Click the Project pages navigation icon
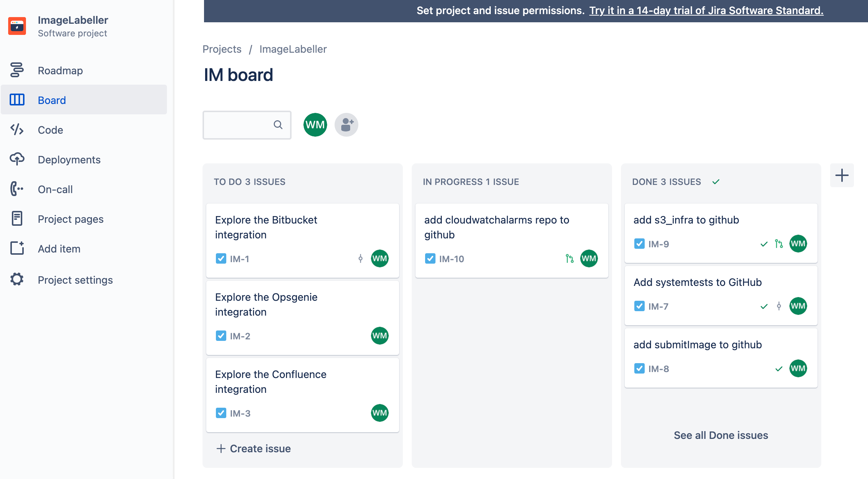The height and width of the screenshot is (479, 868). [x=17, y=219]
